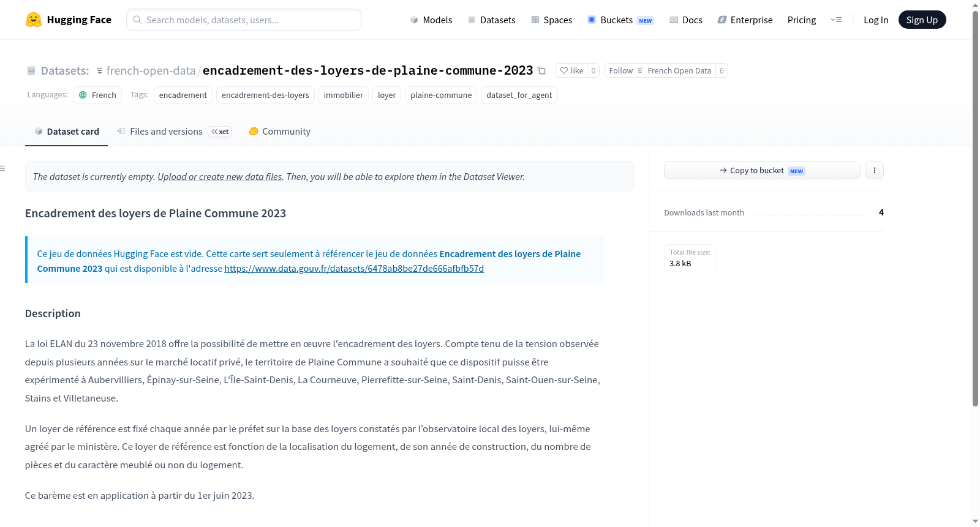Click the French language globe icon
The image size is (980, 527).
[x=83, y=95]
